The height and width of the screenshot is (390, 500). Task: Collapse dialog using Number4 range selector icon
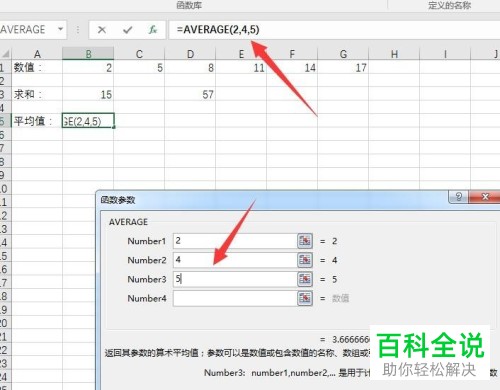click(305, 298)
